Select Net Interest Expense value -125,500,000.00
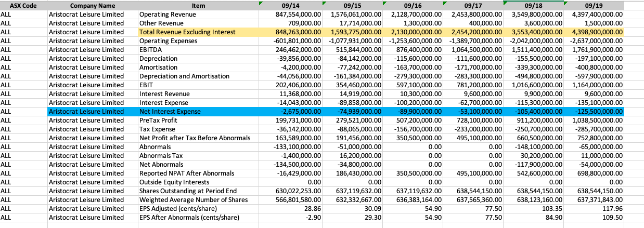Image resolution: width=644 pixels, height=228 pixels. (594, 112)
